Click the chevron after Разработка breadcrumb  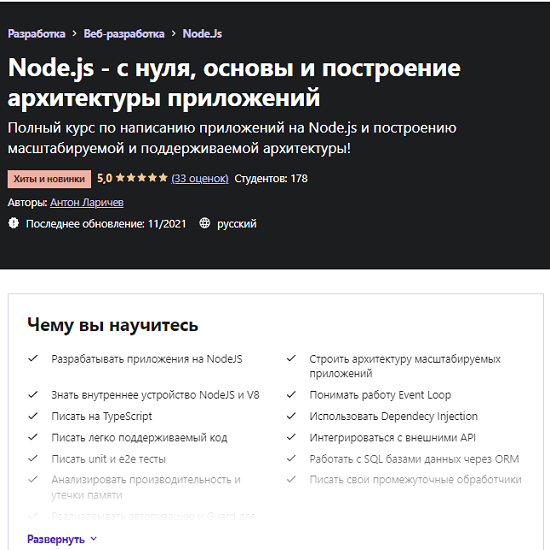tap(74, 34)
